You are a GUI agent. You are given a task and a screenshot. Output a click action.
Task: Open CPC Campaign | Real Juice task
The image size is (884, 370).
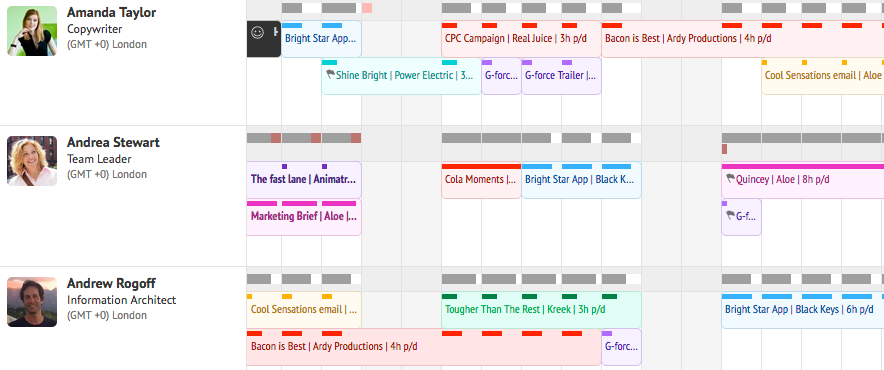pos(521,39)
